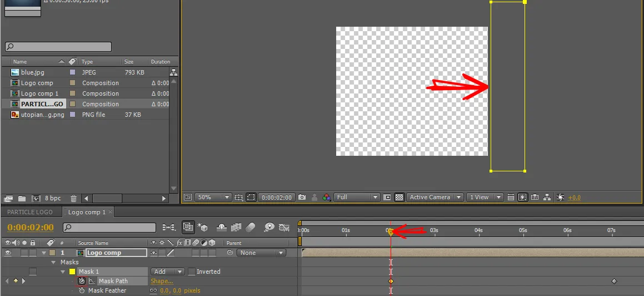644x296 pixels.
Task: Enable Frame Blending for all layers
Action: click(x=236, y=227)
